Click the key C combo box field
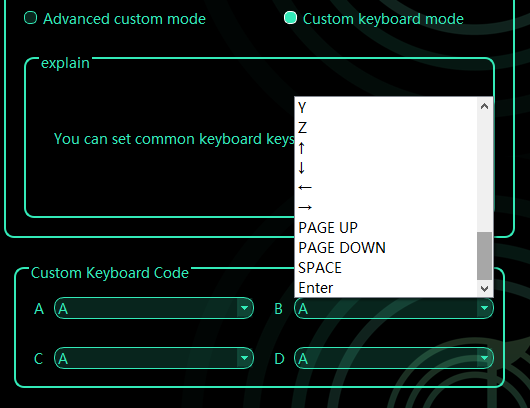 [154, 358]
